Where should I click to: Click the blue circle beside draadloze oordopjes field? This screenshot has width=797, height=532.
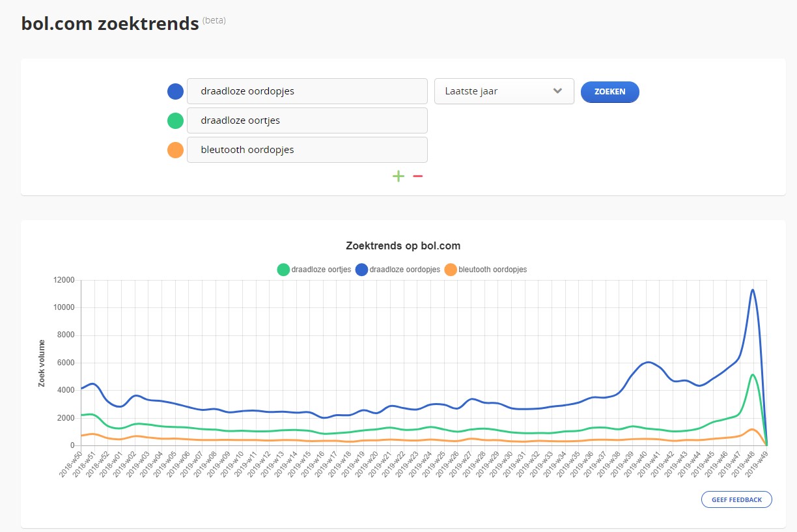(x=175, y=91)
